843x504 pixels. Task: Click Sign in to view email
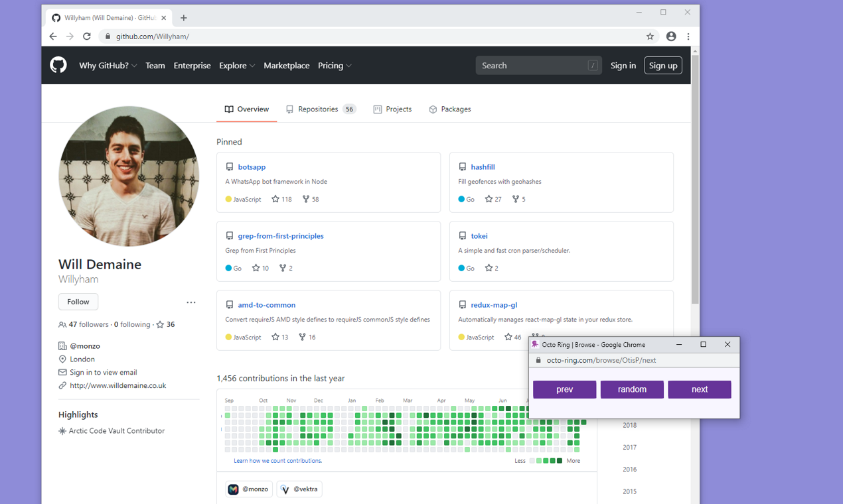pyautogui.click(x=104, y=373)
